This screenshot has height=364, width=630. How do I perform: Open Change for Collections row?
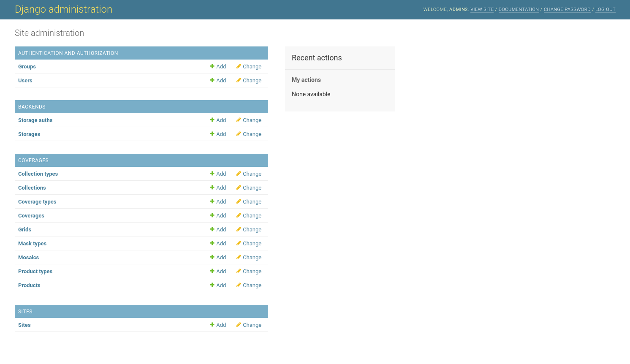tap(249, 188)
